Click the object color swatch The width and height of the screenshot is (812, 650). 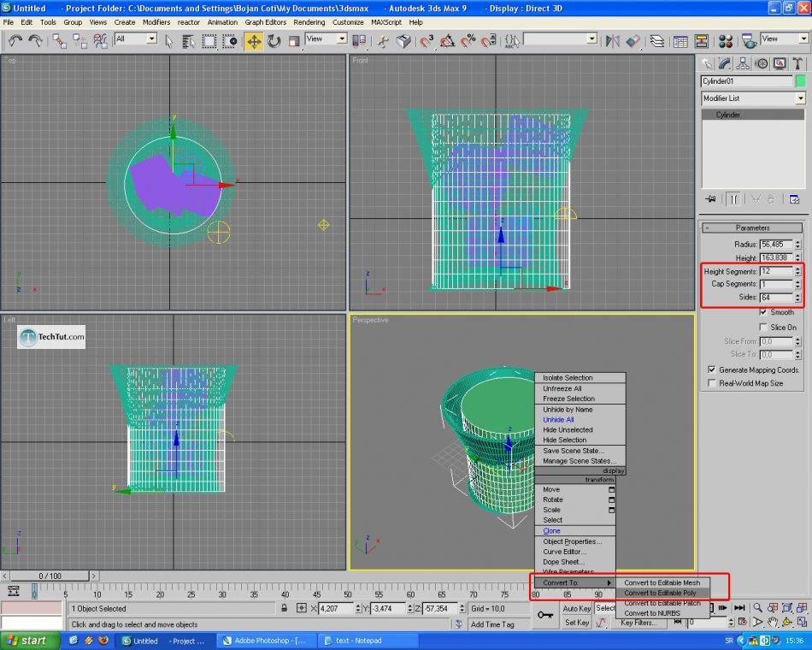800,81
